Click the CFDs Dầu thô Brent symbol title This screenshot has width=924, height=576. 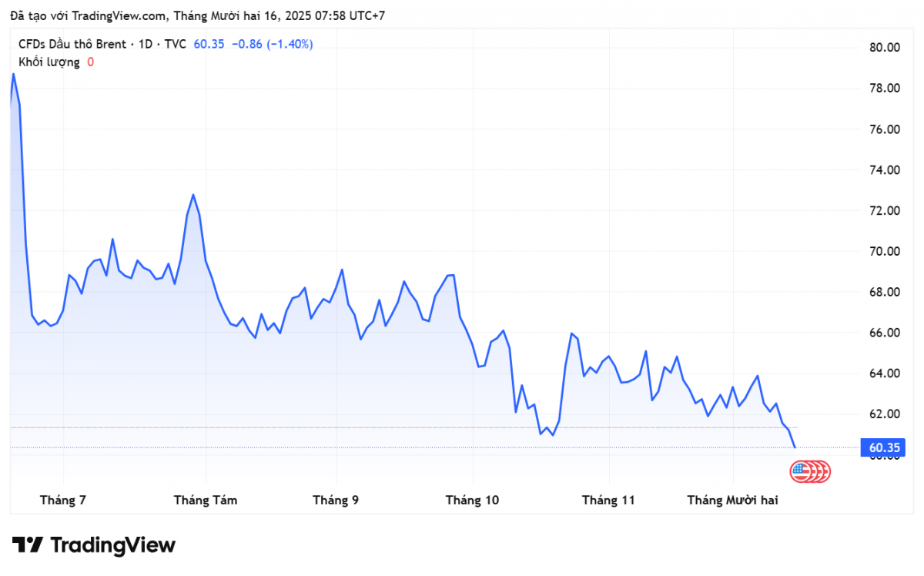point(72,44)
